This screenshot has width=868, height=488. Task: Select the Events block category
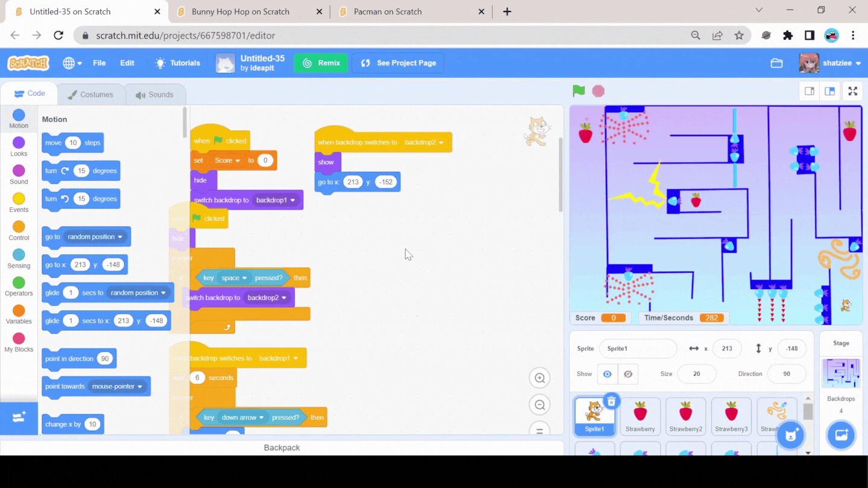[x=19, y=202]
